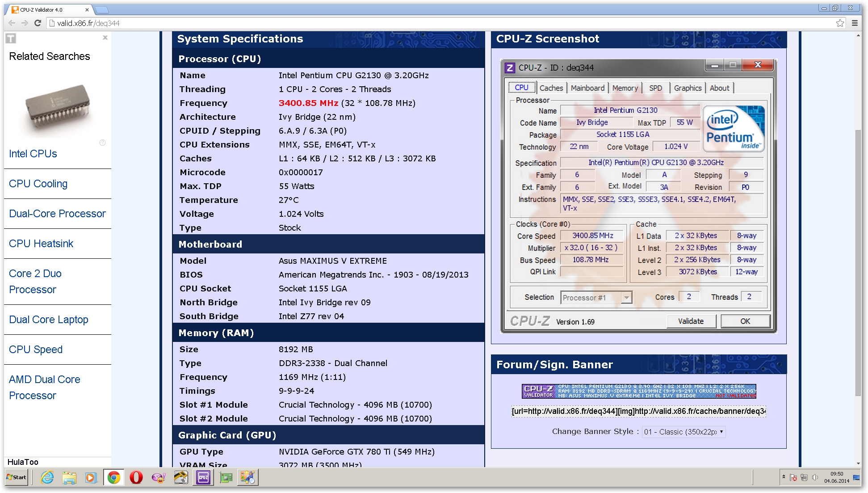Viewport: 868px width, 493px height.
Task: Click the Validate button in CPU-Z
Action: tap(691, 321)
